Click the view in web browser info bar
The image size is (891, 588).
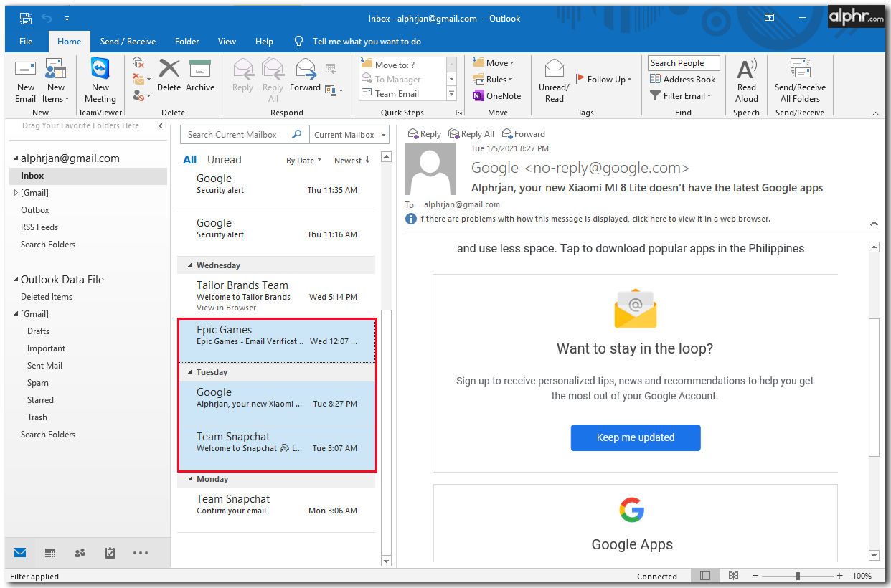(594, 219)
